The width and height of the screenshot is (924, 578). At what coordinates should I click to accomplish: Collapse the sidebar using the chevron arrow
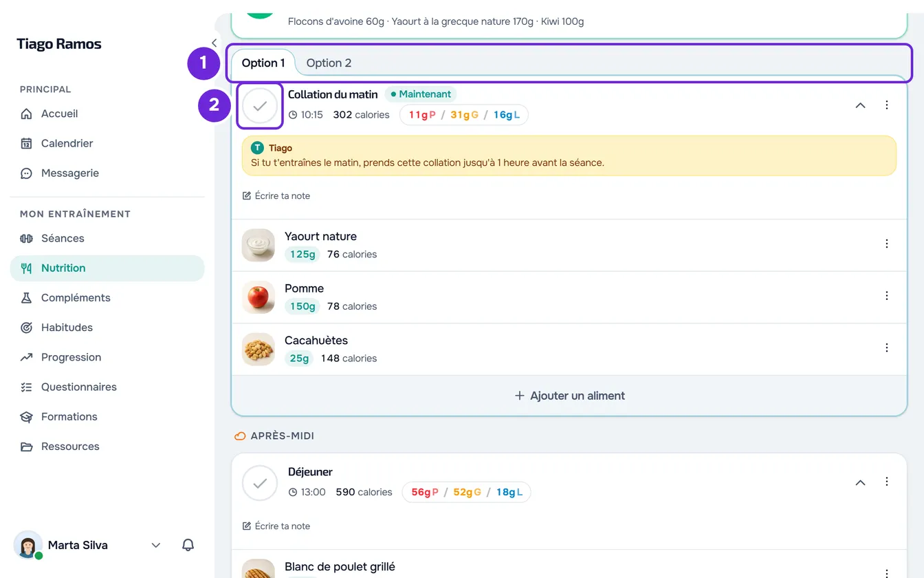[x=214, y=43]
